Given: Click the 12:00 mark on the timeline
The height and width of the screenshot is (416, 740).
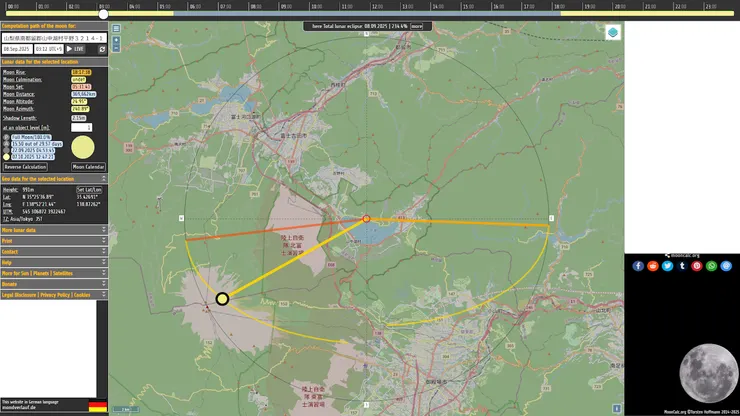Looking at the screenshot, I should (377, 7).
